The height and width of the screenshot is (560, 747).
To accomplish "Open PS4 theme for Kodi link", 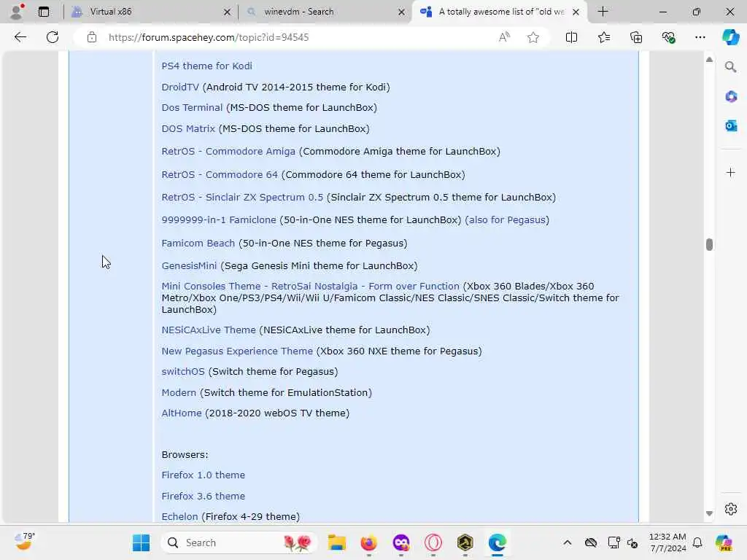I will coord(206,66).
